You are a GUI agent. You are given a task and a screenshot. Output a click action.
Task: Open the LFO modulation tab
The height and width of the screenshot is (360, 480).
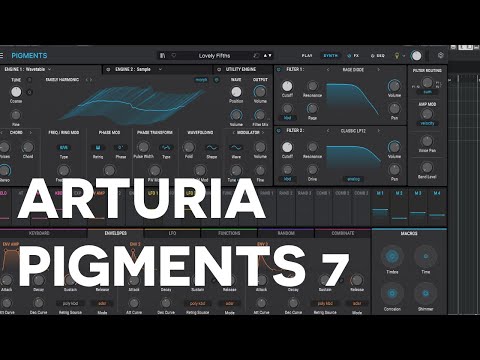click(172, 233)
